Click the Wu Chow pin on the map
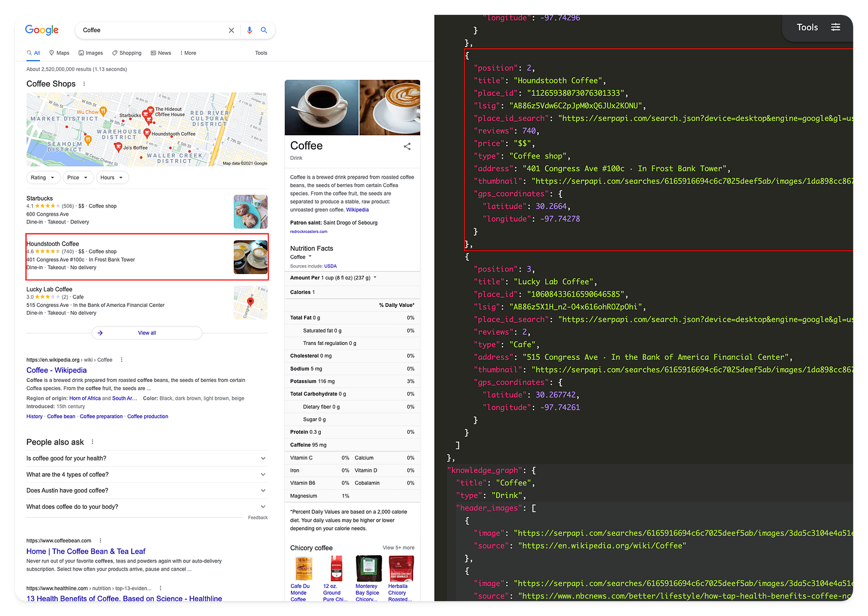 click(x=103, y=111)
